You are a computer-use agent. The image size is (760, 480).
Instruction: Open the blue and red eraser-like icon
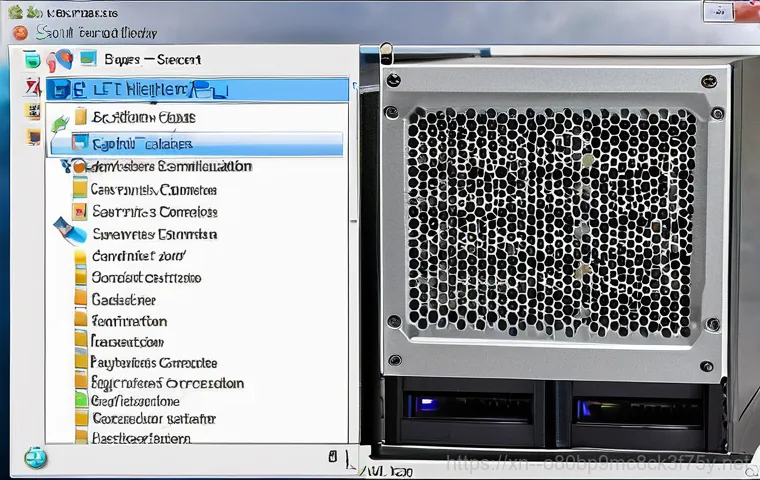tap(70, 230)
